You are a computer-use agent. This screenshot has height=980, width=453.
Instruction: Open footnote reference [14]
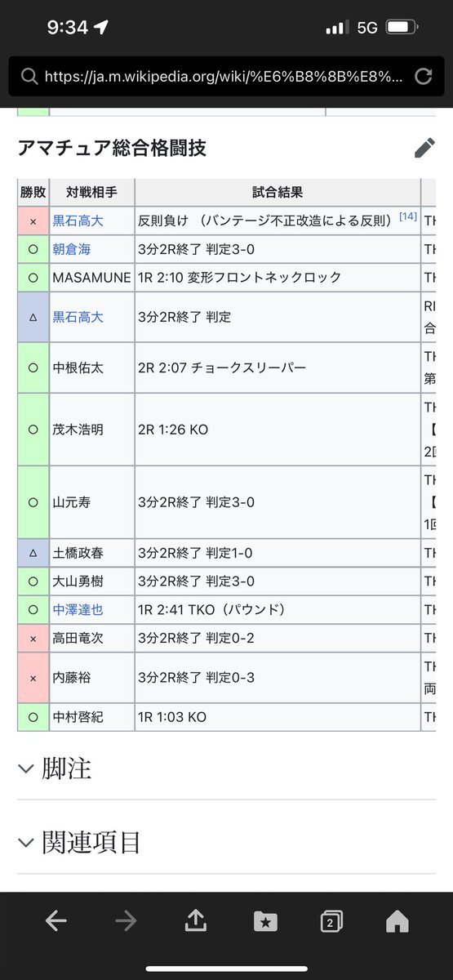coord(408,217)
